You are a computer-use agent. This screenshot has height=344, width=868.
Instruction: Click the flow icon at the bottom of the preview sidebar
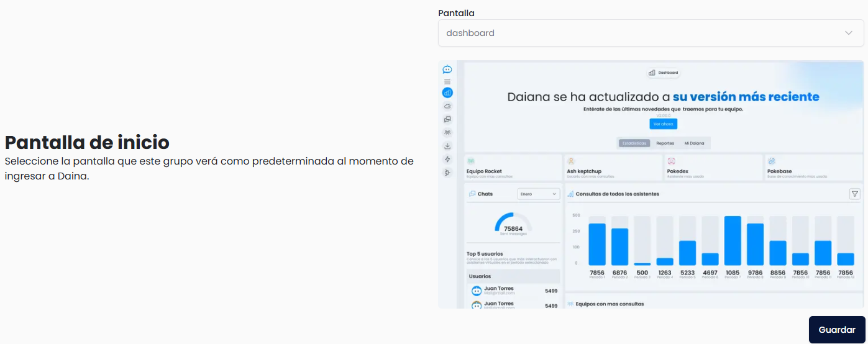click(x=447, y=173)
